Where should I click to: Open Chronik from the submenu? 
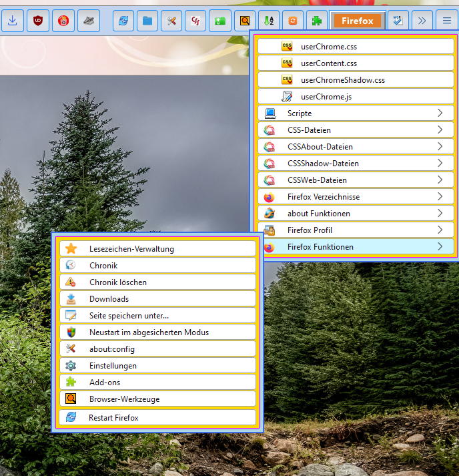[x=157, y=265]
